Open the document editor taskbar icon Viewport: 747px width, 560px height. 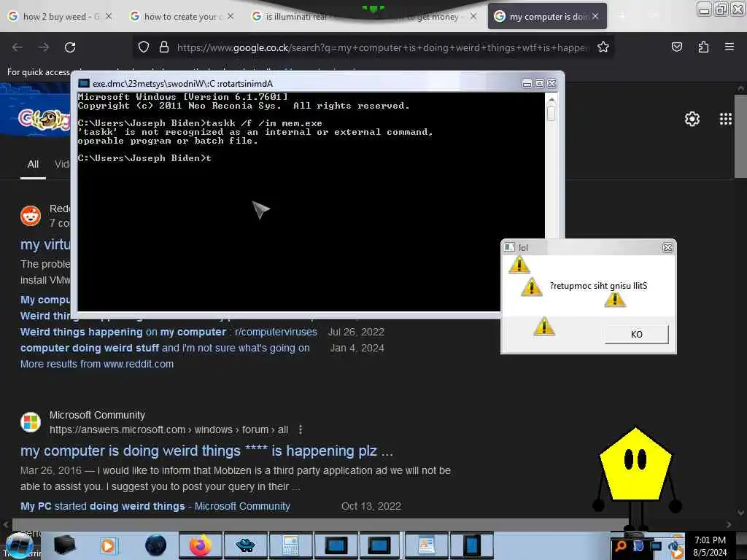click(426, 545)
